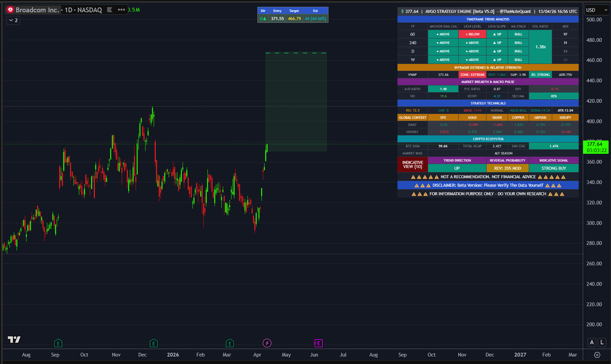
Task: Click the TradingView logo at the bottom left
Action: (x=14, y=340)
